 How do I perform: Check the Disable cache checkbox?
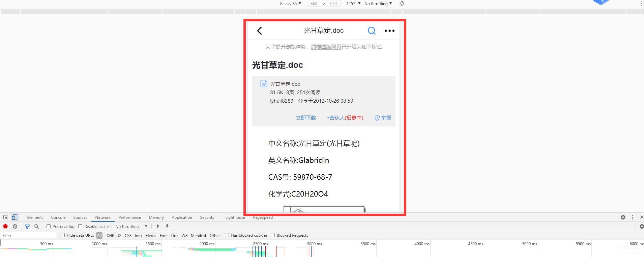coord(80,226)
